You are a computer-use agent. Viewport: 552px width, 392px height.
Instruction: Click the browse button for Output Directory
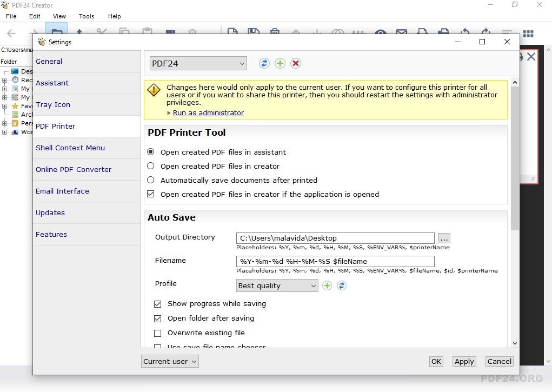pyautogui.click(x=444, y=238)
